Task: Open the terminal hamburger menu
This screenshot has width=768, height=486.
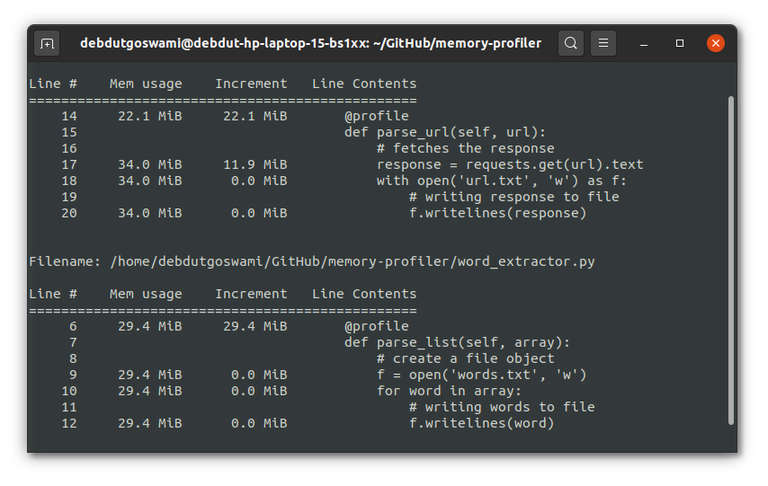Action: click(x=603, y=43)
